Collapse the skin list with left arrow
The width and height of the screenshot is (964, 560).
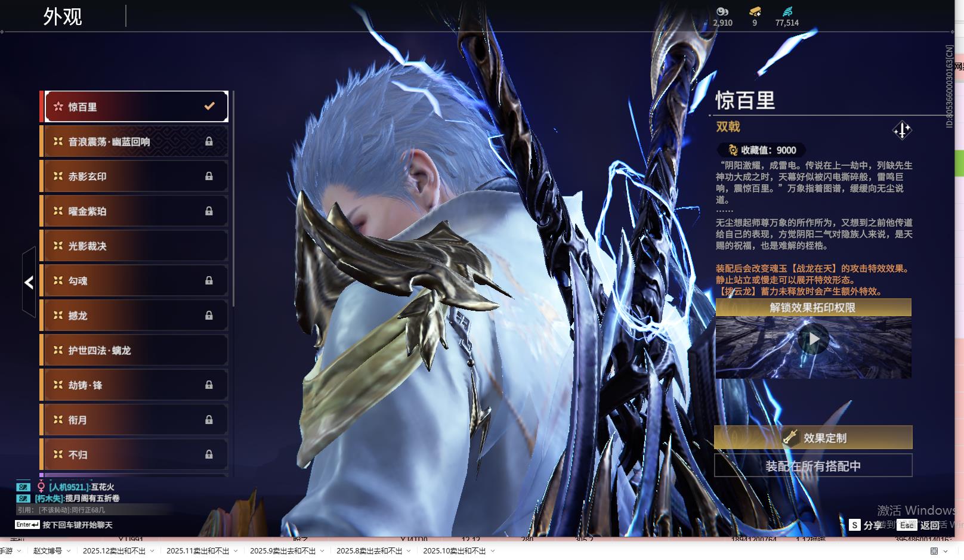pyautogui.click(x=29, y=282)
